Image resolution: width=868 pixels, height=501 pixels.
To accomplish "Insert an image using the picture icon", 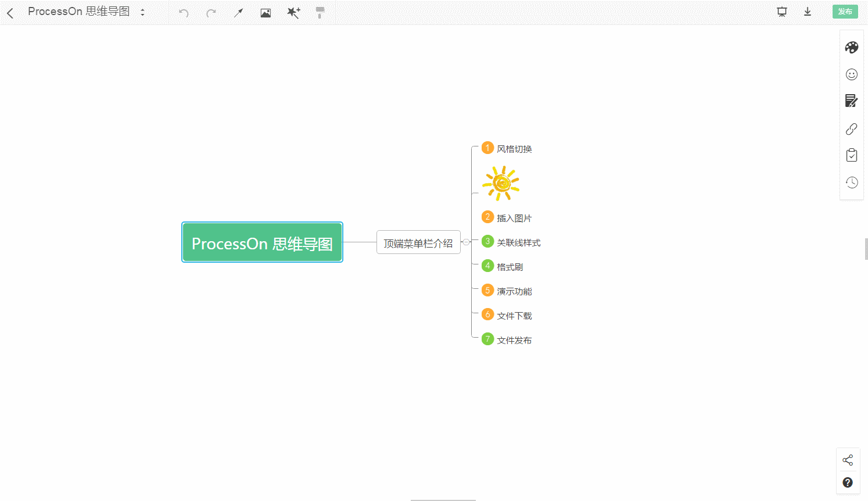I will (266, 12).
